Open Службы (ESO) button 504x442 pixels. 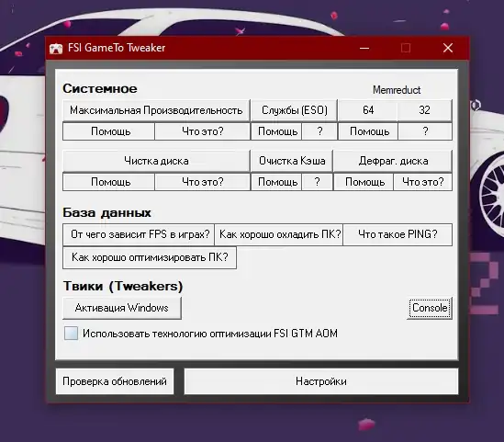pos(294,110)
